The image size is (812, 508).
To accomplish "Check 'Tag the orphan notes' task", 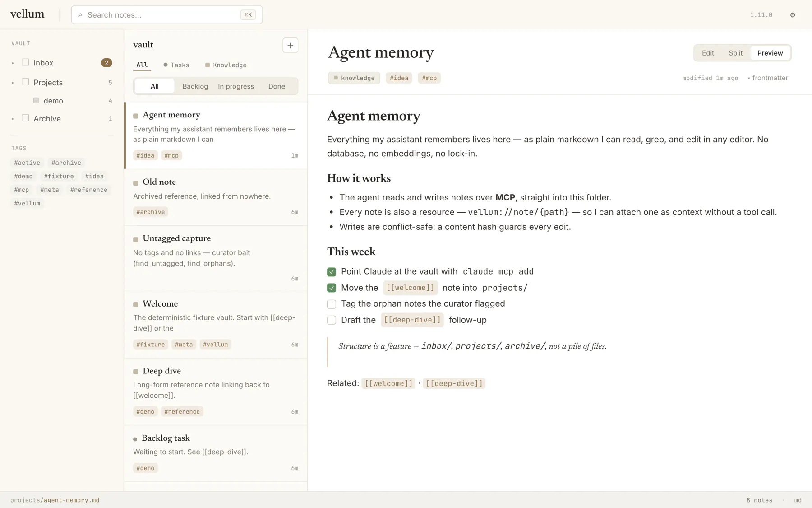I will click(332, 304).
